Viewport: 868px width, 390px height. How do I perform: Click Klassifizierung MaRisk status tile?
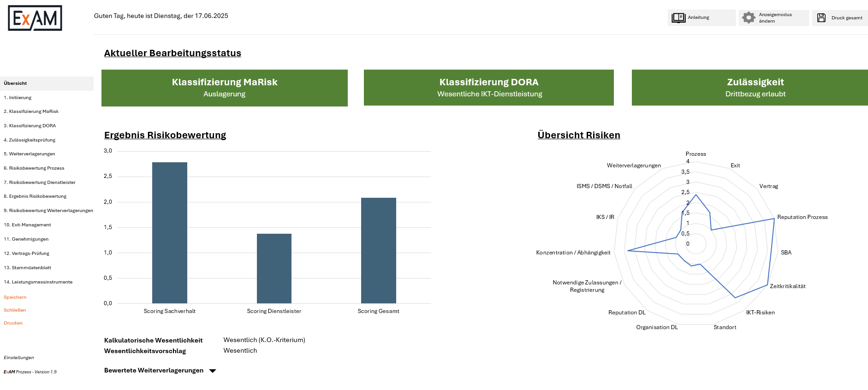[x=225, y=88]
